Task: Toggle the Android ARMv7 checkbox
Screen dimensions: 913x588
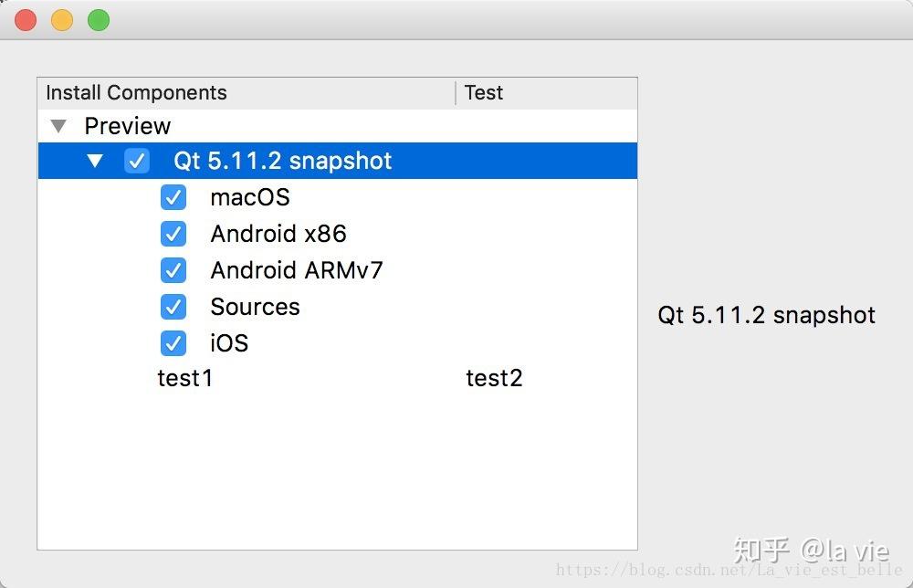Action: pos(173,270)
